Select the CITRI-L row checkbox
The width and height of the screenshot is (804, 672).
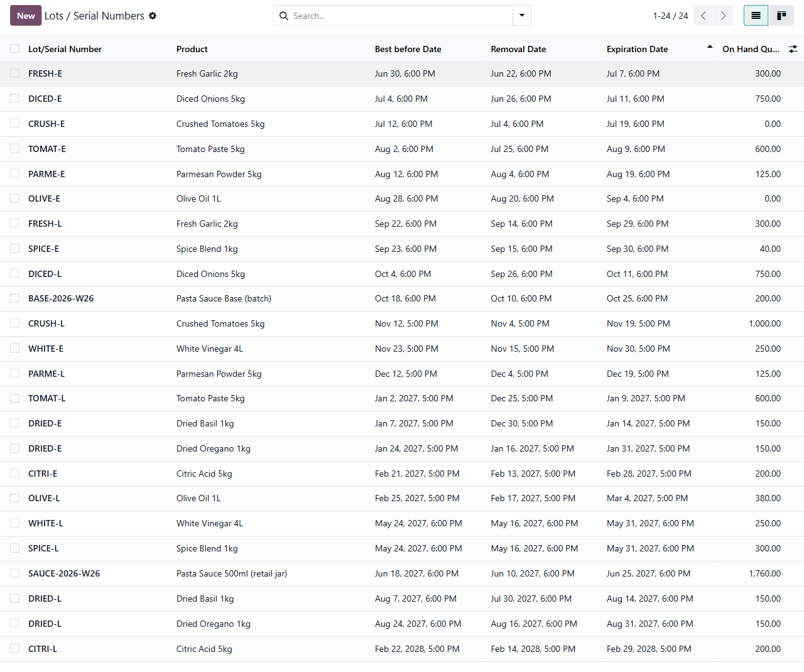tap(14, 649)
